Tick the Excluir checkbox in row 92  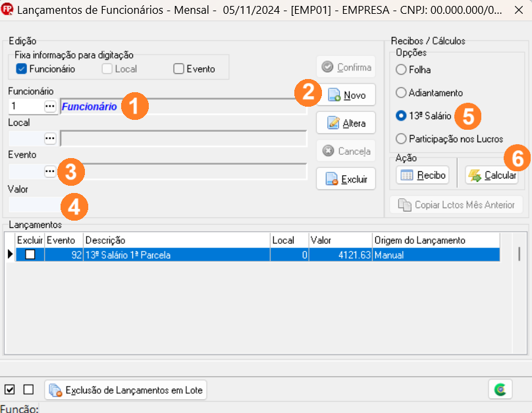[x=30, y=255]
